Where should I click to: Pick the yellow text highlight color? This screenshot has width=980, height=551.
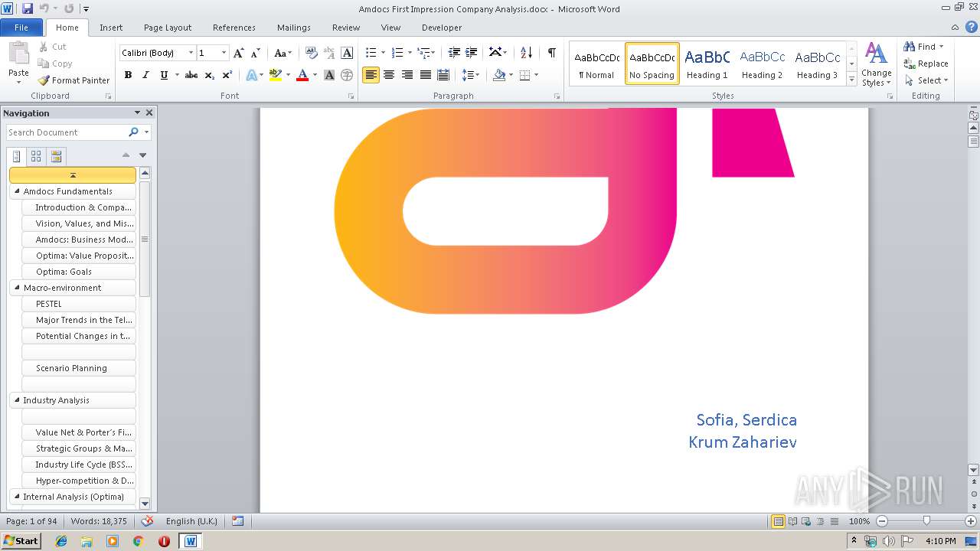tap(276, 75)
